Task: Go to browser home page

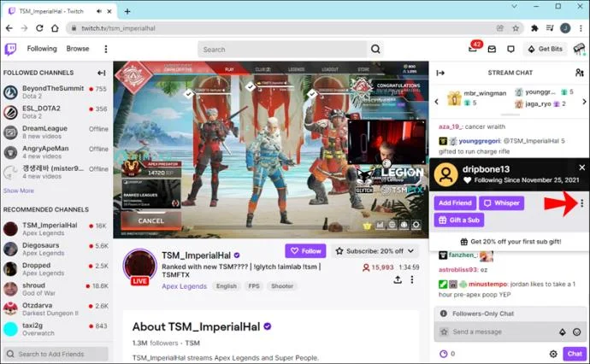Action: (x=55, y=28)
